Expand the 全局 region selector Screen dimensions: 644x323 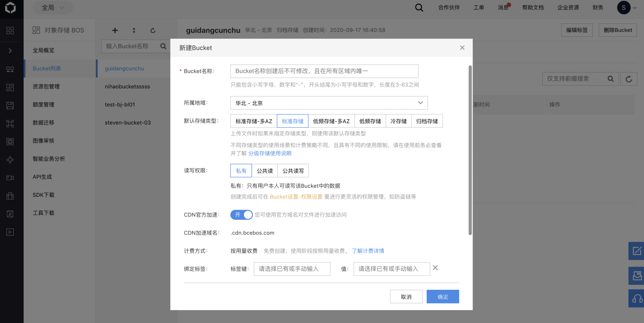(x=53, y=8)
